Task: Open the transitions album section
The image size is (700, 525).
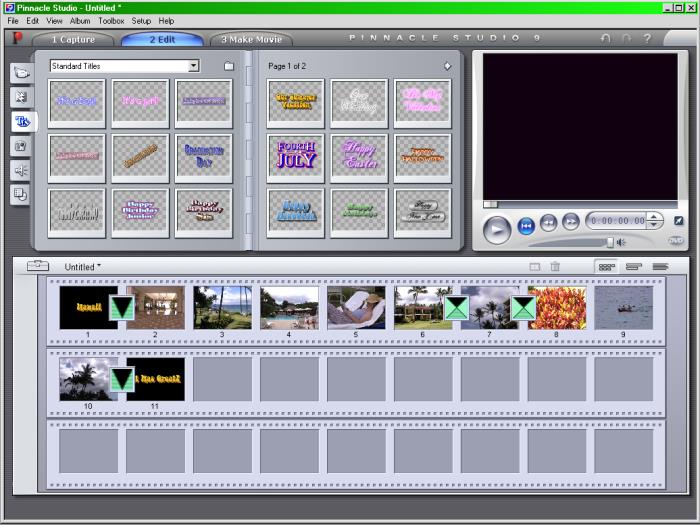Action: [x=21, y=97]
